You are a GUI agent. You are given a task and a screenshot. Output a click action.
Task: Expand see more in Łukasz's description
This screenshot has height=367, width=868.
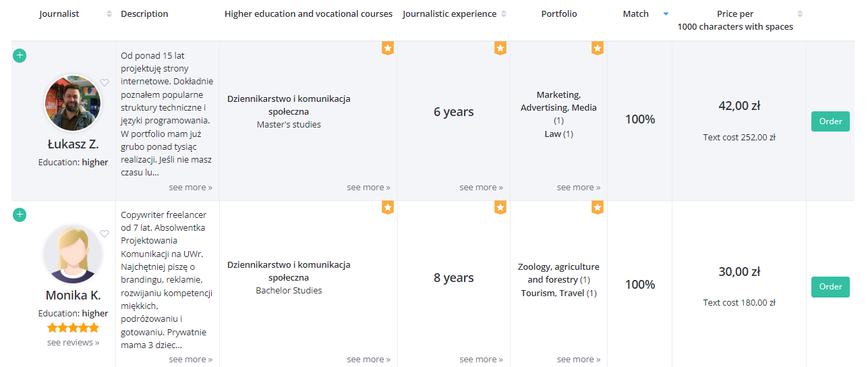click(x=190, y=187)
